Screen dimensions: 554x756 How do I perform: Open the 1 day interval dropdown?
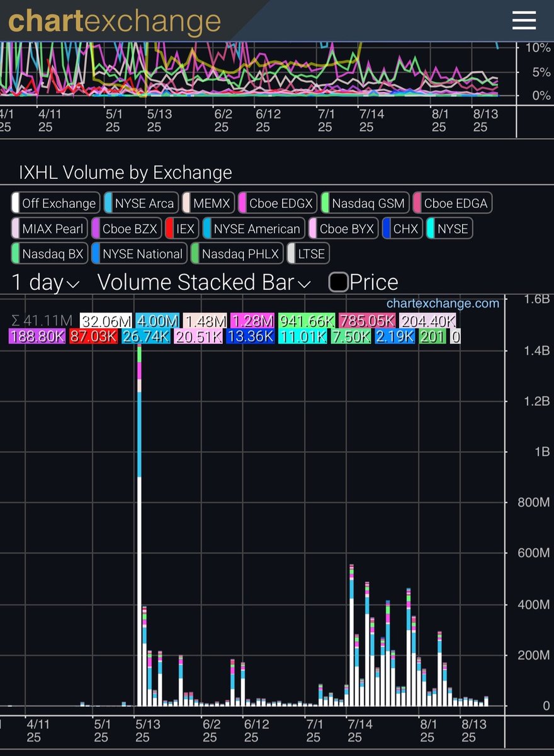pyautogui.click(x=46, y=282)
